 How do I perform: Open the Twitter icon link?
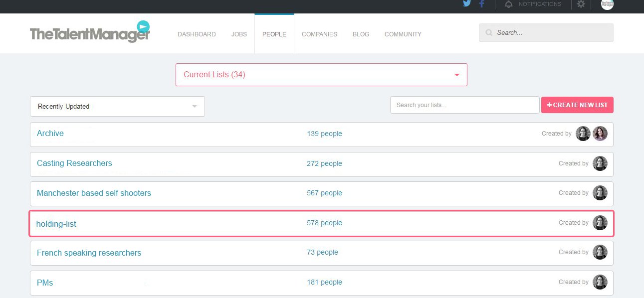[x=467, y=4]
